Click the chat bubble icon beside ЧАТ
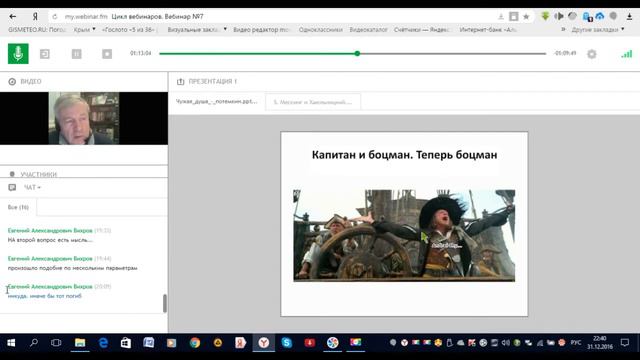 tap(12, 187)
